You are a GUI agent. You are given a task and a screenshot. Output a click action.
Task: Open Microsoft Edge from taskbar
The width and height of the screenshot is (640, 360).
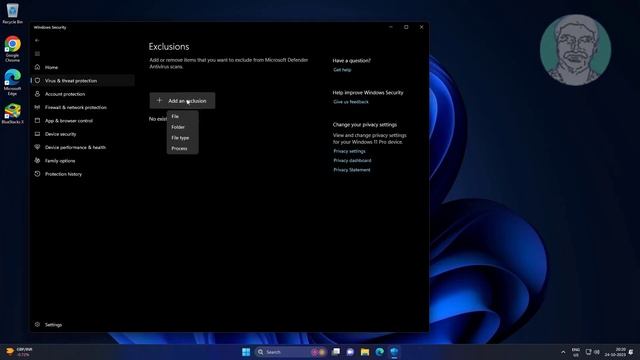tap(380, 352)
